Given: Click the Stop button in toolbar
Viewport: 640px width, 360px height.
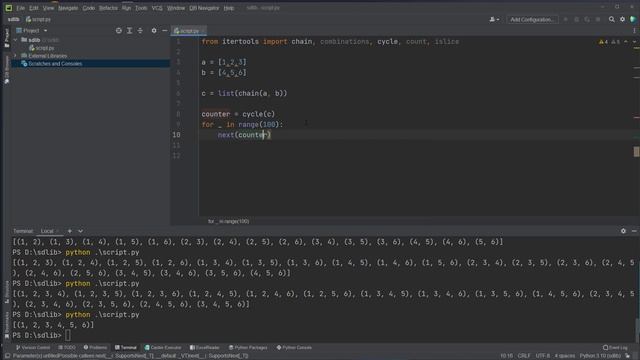Looking at the screenshot, I should pos(598,19).
